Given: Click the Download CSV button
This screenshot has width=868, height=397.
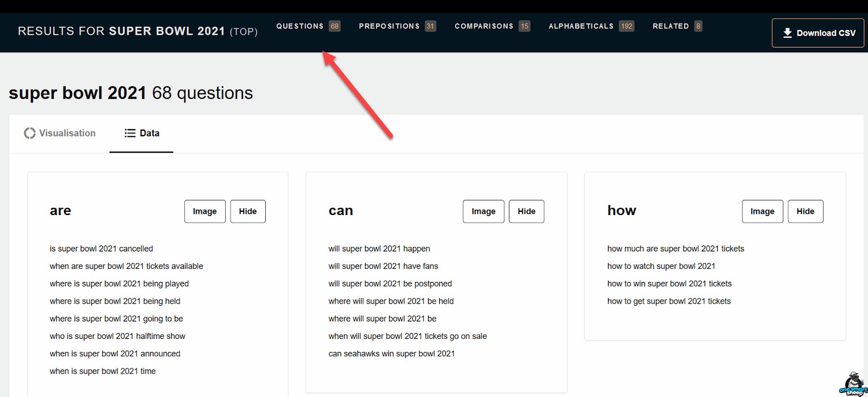Looking at the screenshot, I should pos(818,33).
